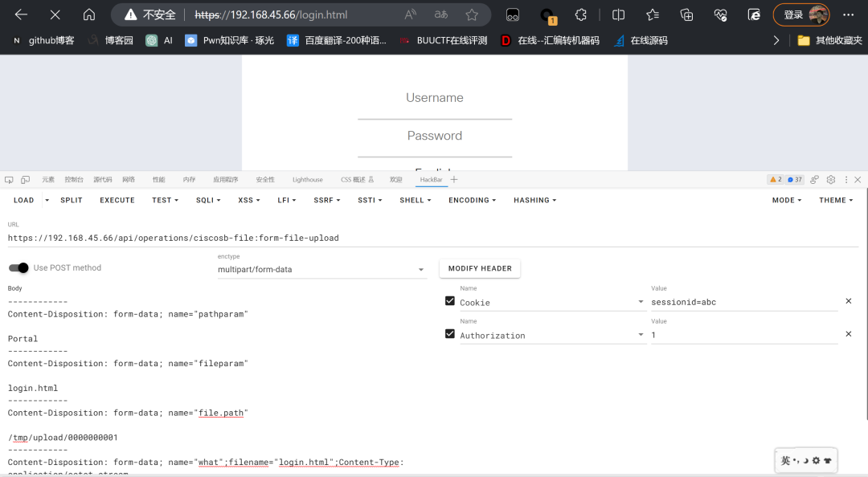Toggle the Use POST method switch
Viewport: 868px width, 477px height.
18,268
